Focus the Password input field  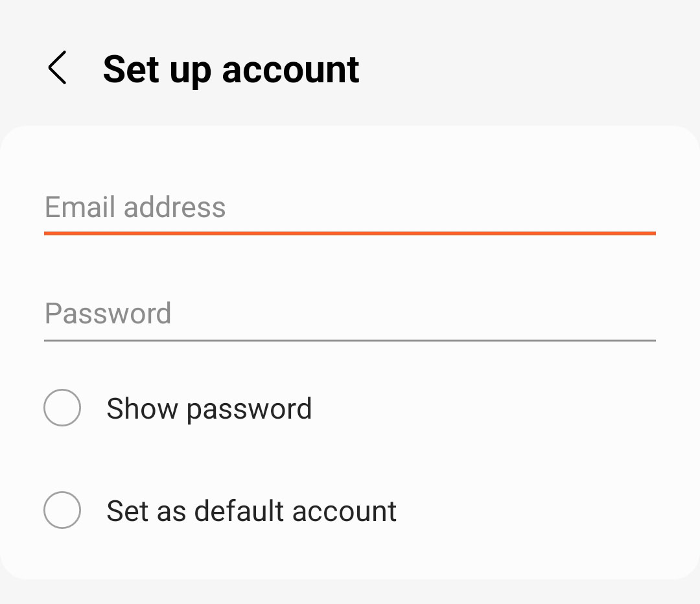350,314
